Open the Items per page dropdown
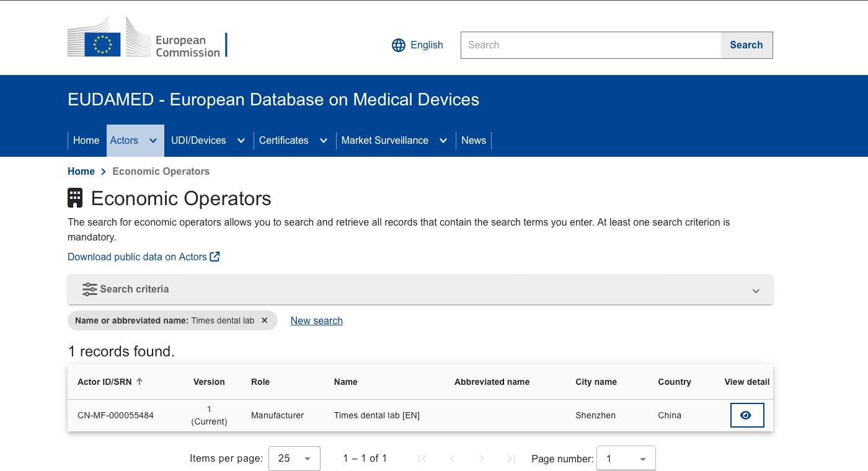 coord(294,459)
